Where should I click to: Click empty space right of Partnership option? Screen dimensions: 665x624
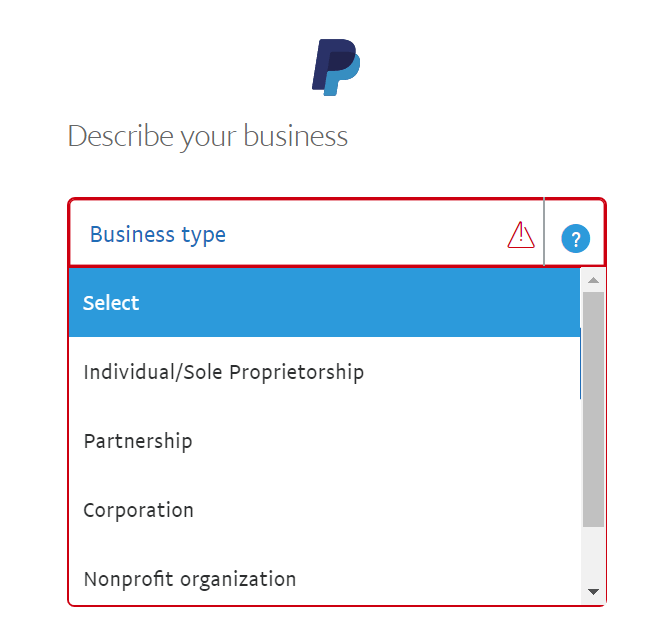point(400,441)
